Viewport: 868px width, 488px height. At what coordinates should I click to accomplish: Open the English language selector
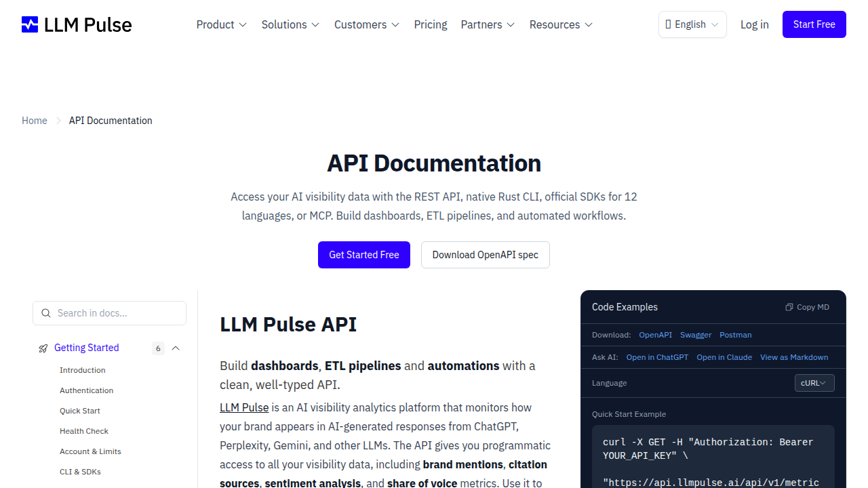tap(692, 24)
